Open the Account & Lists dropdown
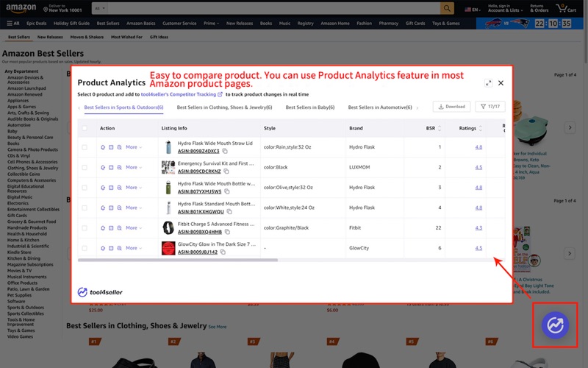This screenshot has width=588, height=368. click(x=505, y=8)
